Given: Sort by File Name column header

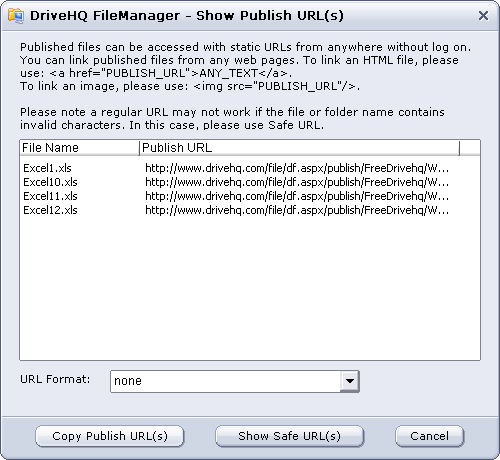Looking at the screenshot, I should click(x=79, y=148).
